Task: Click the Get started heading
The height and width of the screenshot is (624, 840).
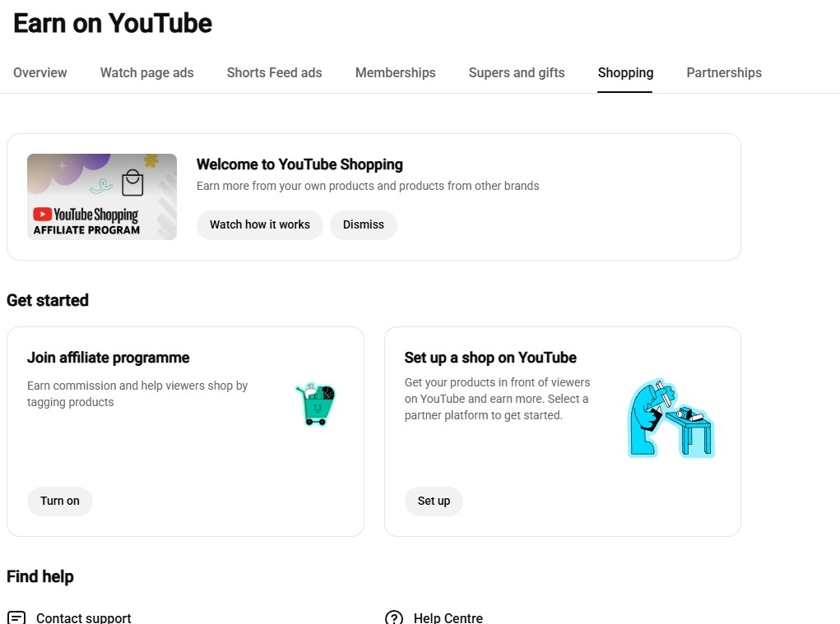Action: (48, 300)
